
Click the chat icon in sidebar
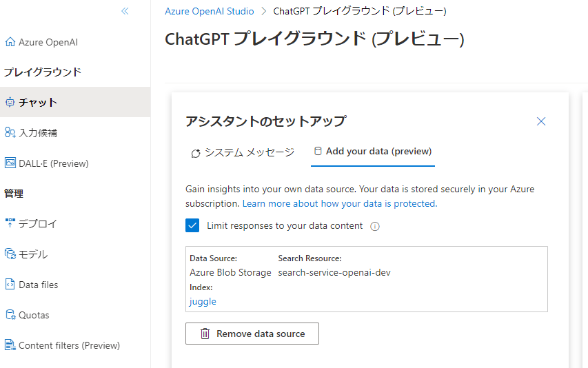(x=10, y=103)
